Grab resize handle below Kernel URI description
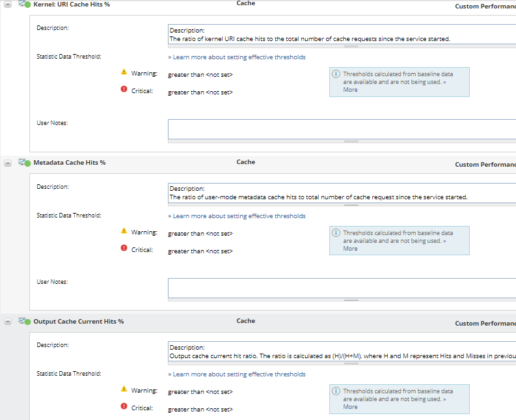Image resolution: width=516 pixels, height=420 pixels. pos(351,47)
